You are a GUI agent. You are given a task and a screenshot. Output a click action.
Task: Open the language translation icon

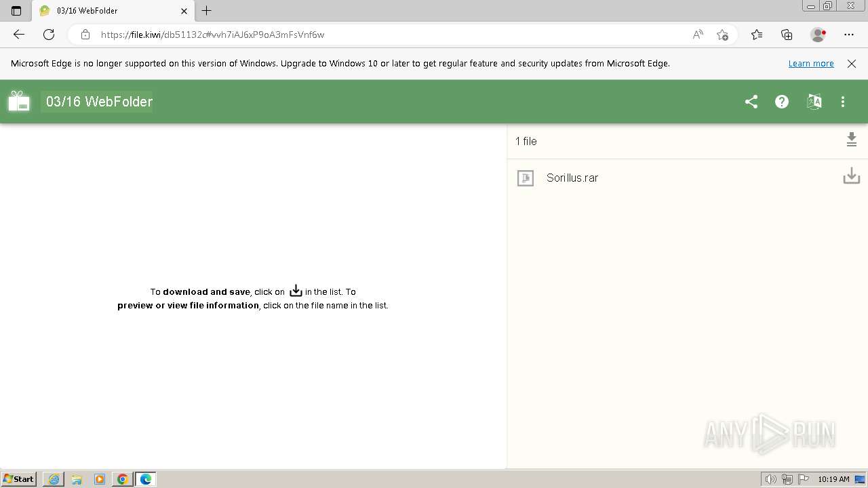tap(814, 102)
